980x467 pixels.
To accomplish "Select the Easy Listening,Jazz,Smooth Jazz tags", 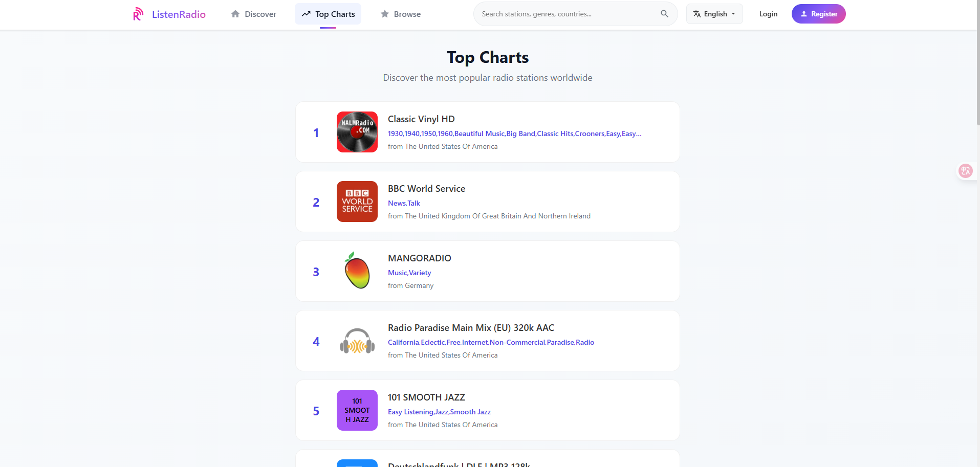I will coord(439,412).
